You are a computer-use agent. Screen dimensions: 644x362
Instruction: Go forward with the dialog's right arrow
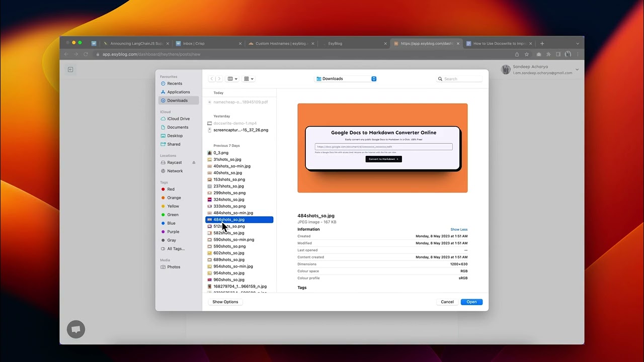point(219,79)
